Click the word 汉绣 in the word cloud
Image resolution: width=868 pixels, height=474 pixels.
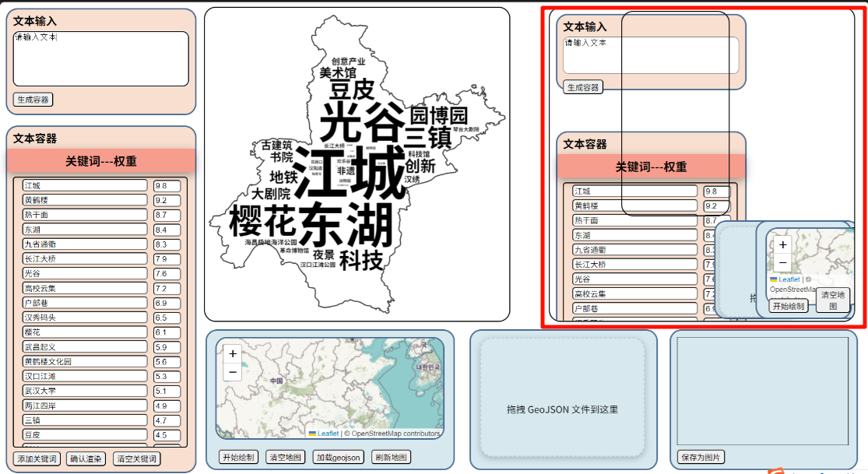point(412,180)
